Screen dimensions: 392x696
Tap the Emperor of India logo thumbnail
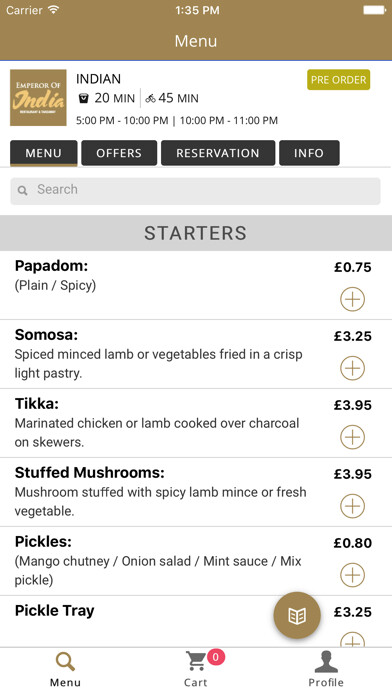click(38, 98)
